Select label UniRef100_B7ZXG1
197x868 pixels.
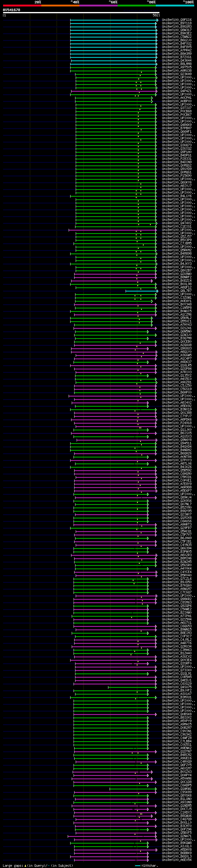pyautogui.click(x=177, y=57)
